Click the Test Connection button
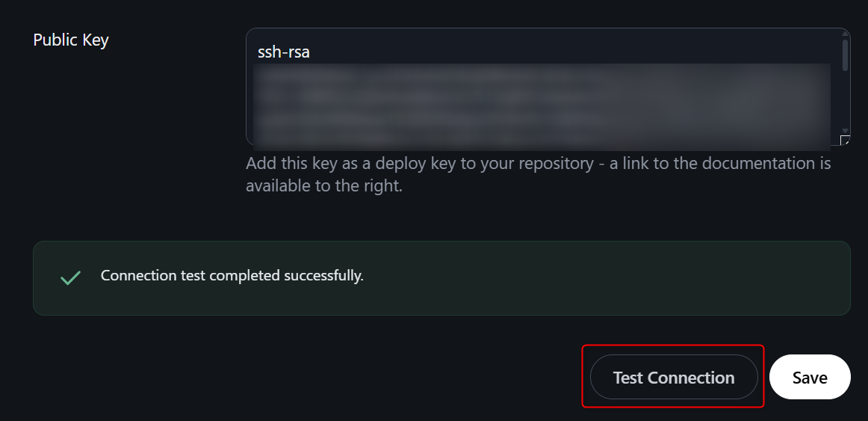Screen dimensions: 868x421 (673, 378)
